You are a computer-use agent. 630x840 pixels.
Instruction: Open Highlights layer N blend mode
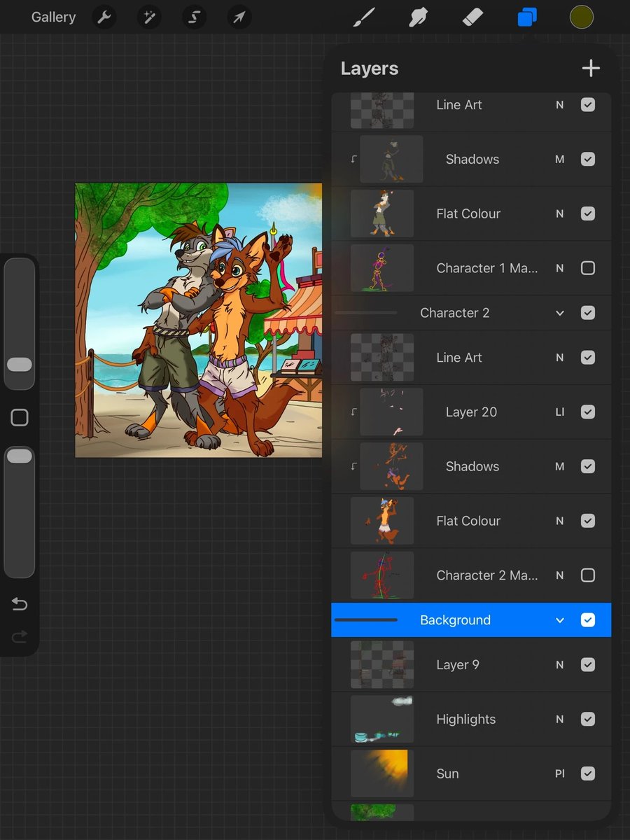pyautogui.click(x=560, y=719)
